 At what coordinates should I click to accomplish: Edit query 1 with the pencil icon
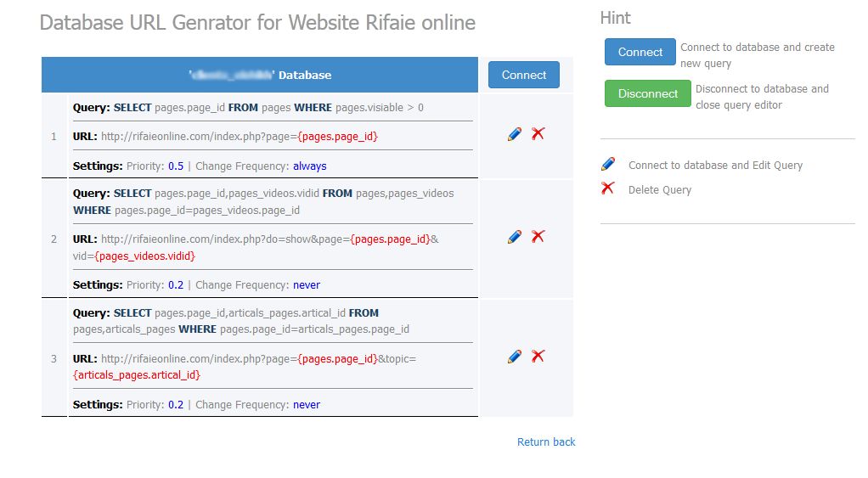514,134
